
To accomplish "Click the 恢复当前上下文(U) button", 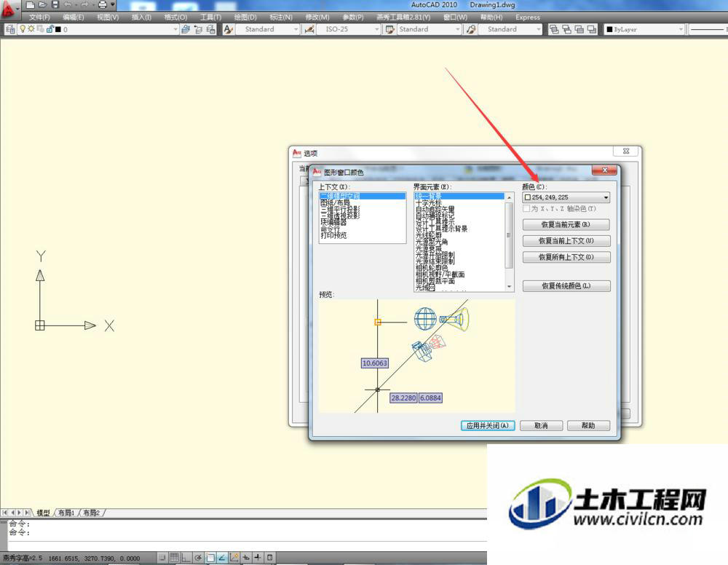I will 566,241.
